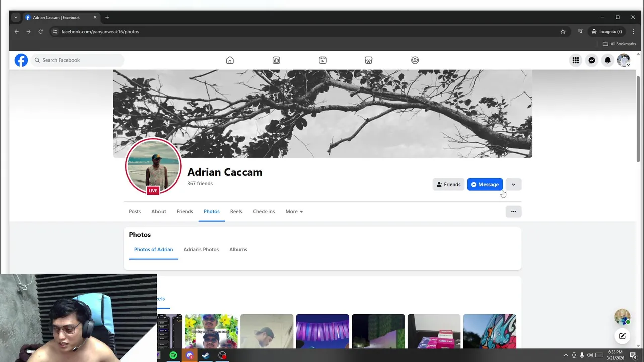The height and width of the screenshot is (362, 644).
Task: Open the Reels video icon in the top bar
Action: [323, 60]
